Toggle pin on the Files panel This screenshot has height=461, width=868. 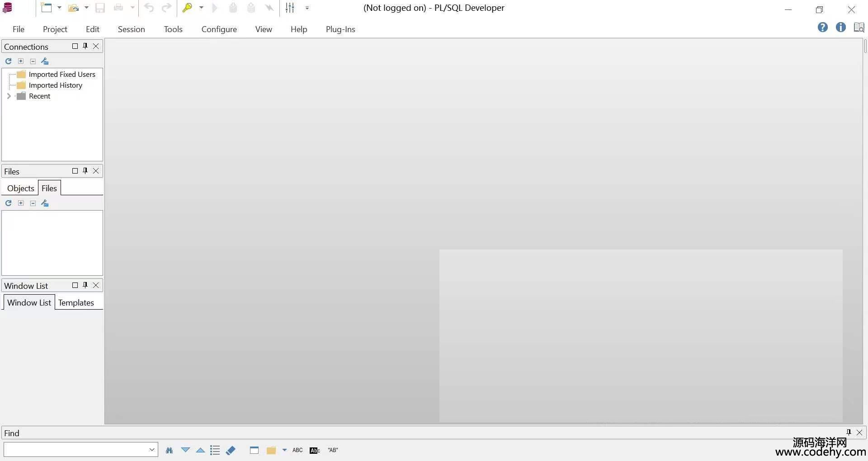[85, 171]
